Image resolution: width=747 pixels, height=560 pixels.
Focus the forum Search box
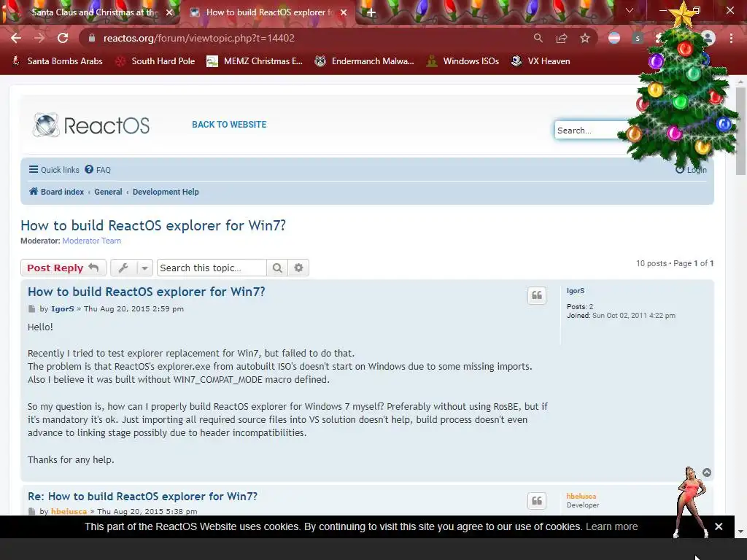591,130
